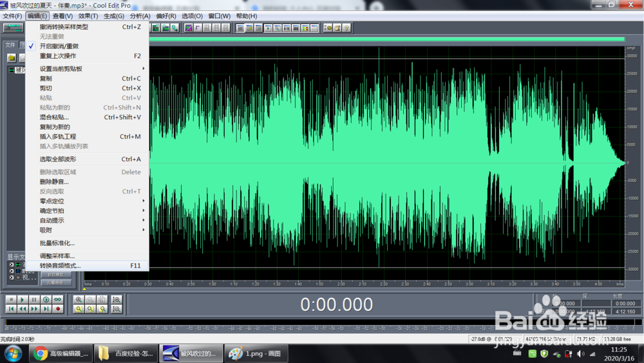Select 剪切 in the edit menu
The image size is (644, 363).
(x=87, y=88)
